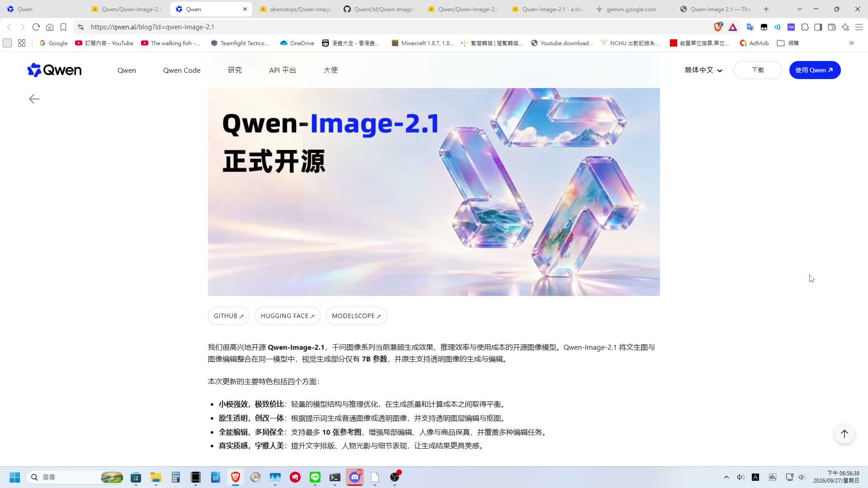The width and height of the screenshot is (868, 488).
Task: Open the Teamfight Tactics bookmark
Action: point(240,43)
